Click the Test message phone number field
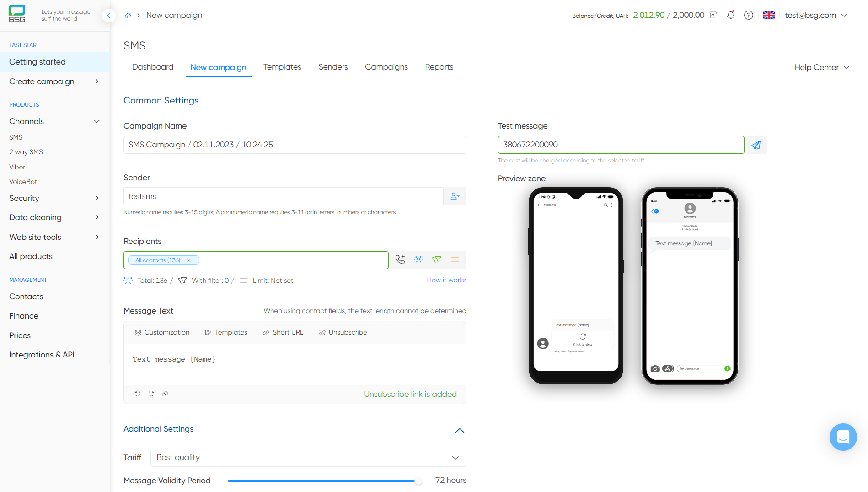 (620, 145)
